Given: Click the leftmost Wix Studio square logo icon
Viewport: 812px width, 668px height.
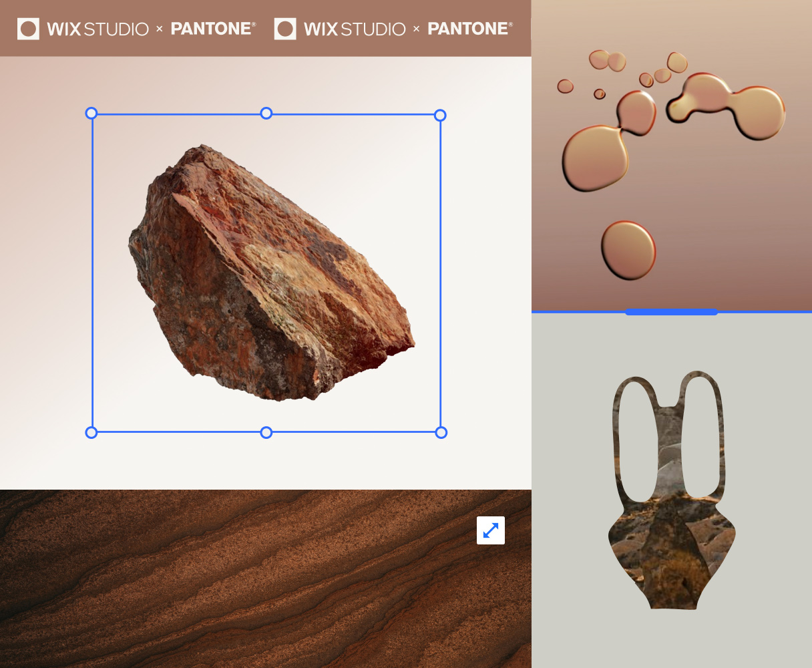Looking at the screenshot, I should click(28, 29).
